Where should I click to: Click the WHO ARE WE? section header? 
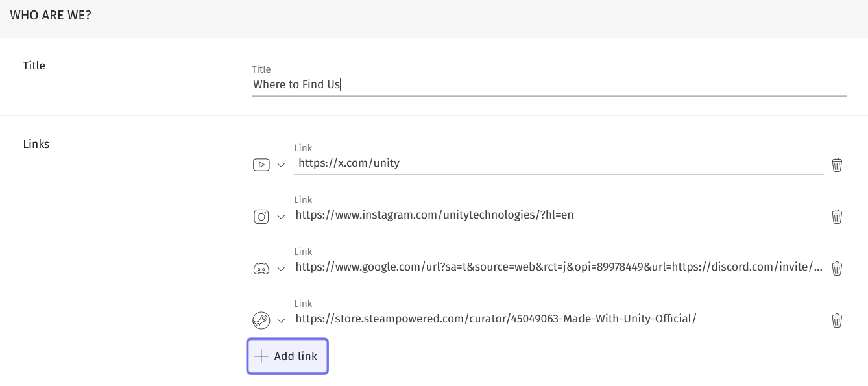(x=51, y=16)
